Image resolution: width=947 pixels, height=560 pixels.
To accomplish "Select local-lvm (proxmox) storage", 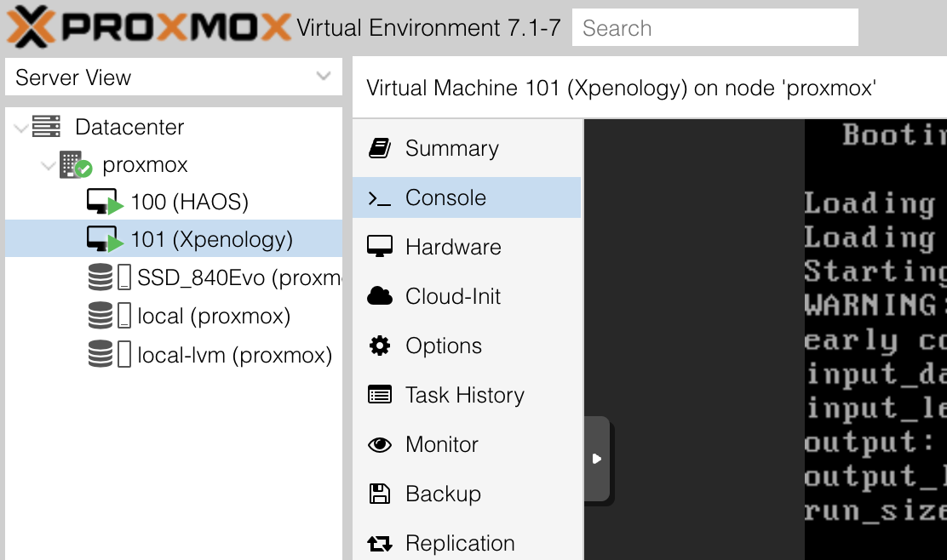I will tap(174, 354).
